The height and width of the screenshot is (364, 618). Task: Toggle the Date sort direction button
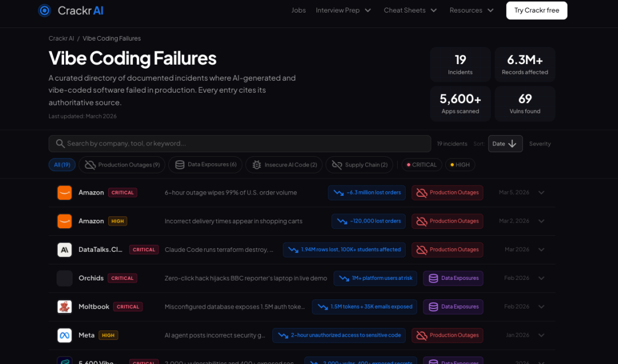click(x=505, y=144)
